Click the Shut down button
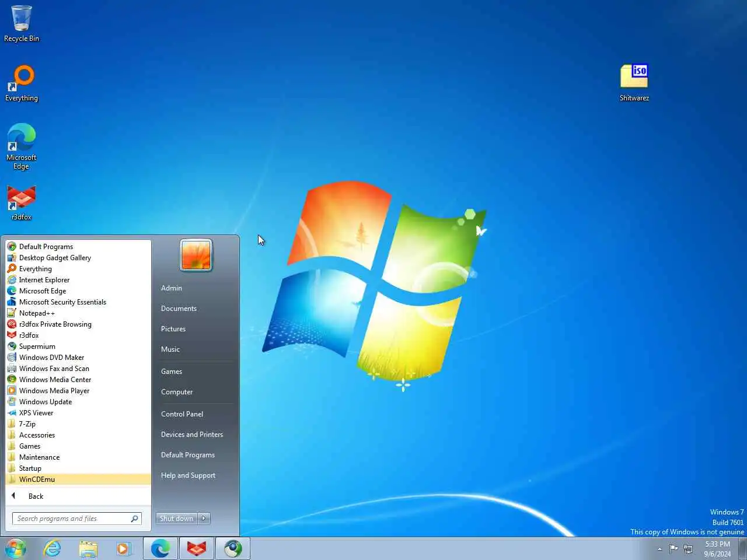The width and height of the screenshot is (747, 560). [176, 519]
